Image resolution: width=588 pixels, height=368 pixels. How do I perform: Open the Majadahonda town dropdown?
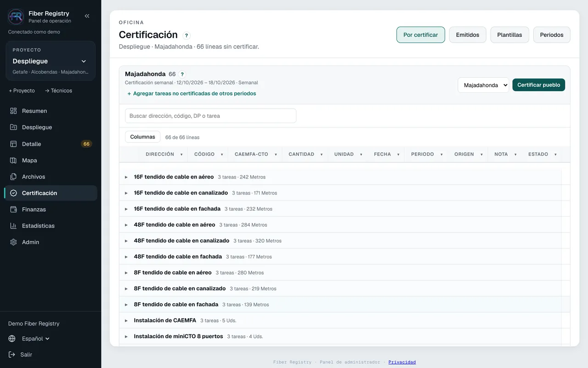(483, 85)
